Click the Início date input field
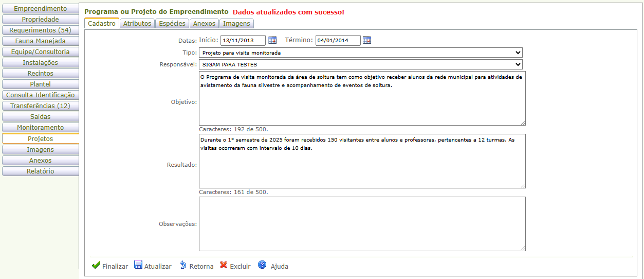 243,41
